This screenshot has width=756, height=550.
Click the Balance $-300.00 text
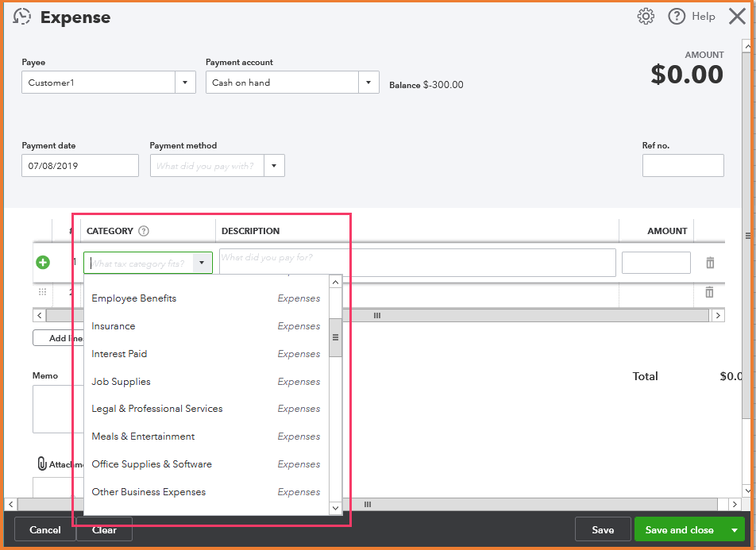coord(426,85)
